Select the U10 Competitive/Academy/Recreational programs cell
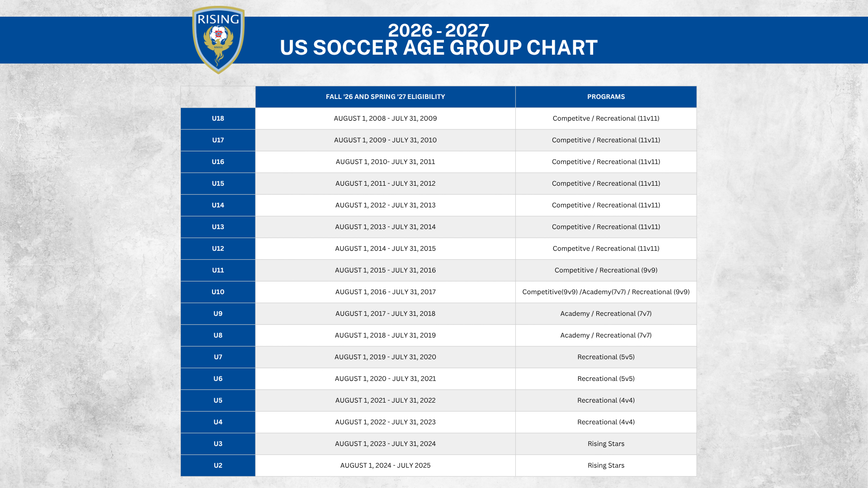Screen dimensions: 868x488 pyautogui.click(x=606, y=292)
